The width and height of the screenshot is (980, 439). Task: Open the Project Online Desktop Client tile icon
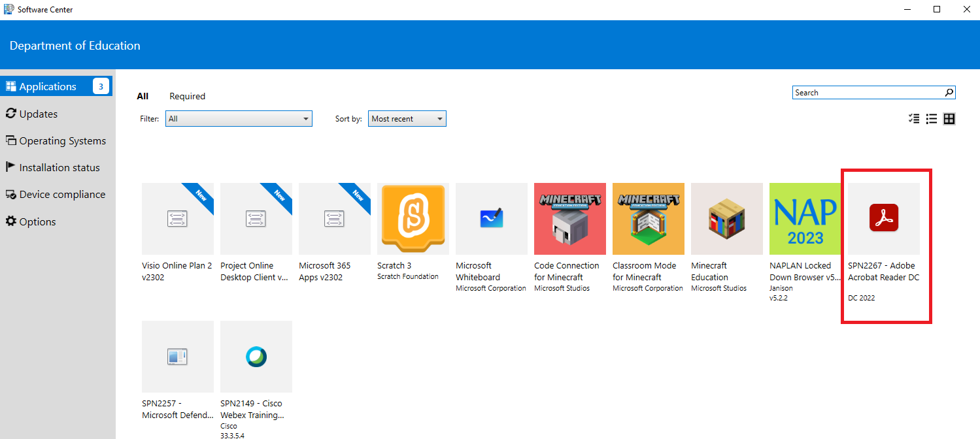point(256,219)
